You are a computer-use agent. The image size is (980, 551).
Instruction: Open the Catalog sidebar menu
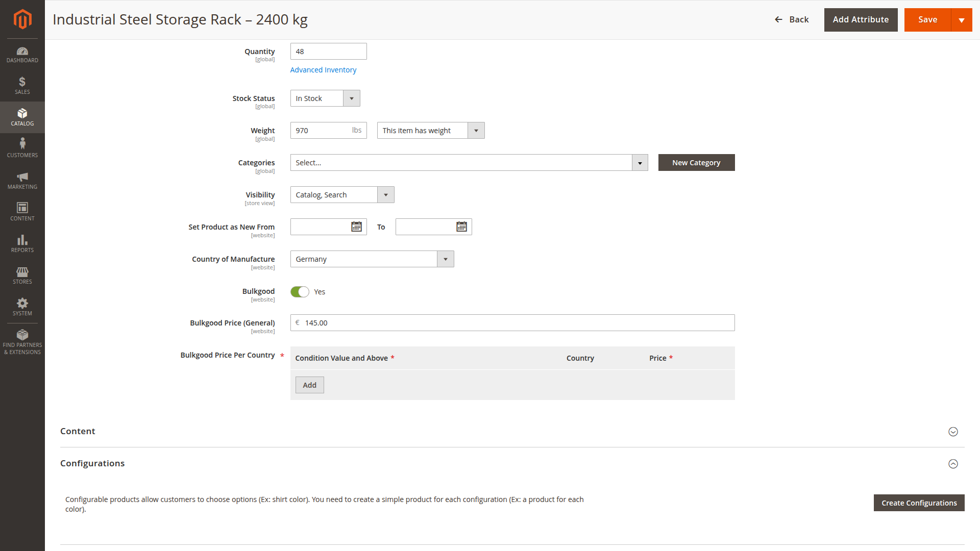pos(22,117)
